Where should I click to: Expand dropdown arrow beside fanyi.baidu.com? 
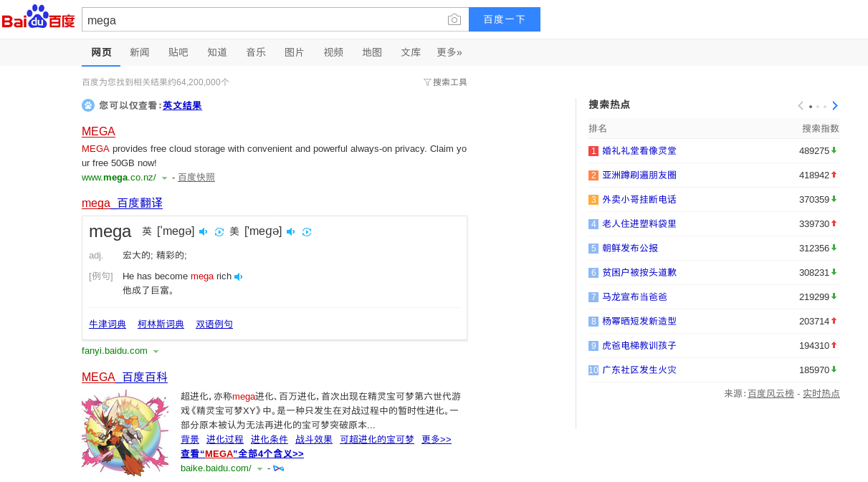click(x=156, y=351)
